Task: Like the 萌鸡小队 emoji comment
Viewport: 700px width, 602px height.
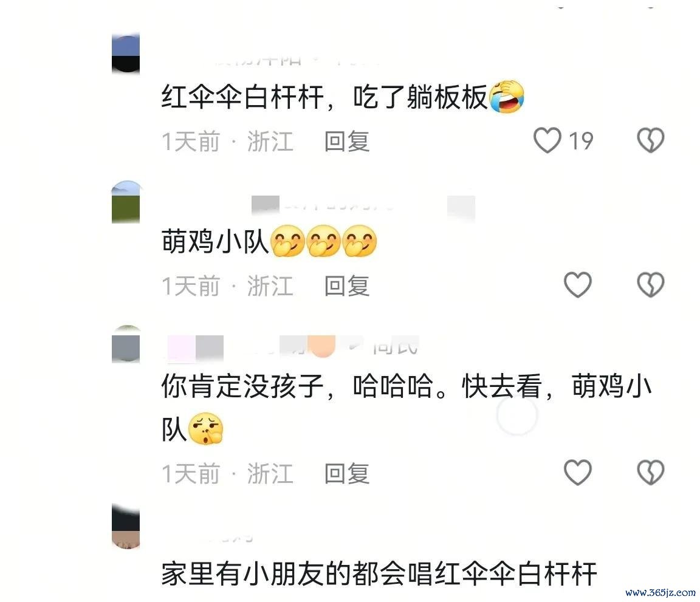Action: pyautogui.click(x=578, y=285)
